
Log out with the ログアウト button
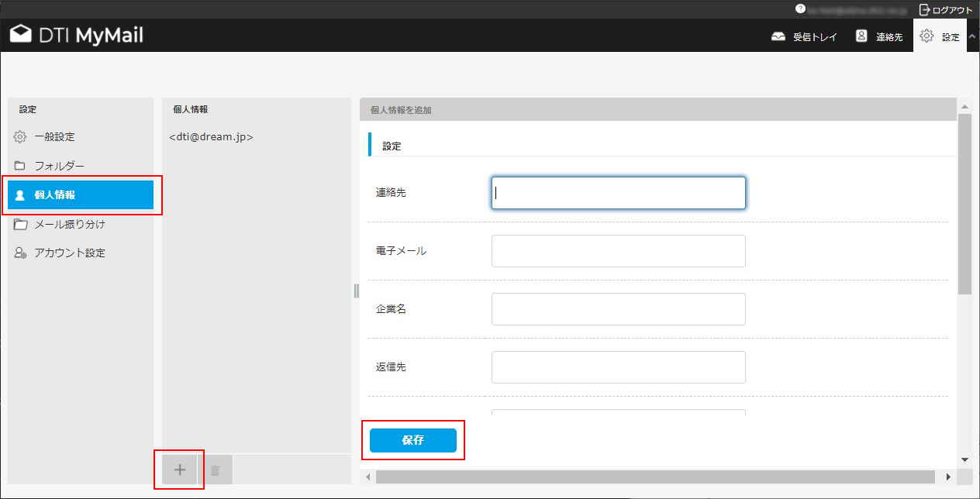(946, 10)
